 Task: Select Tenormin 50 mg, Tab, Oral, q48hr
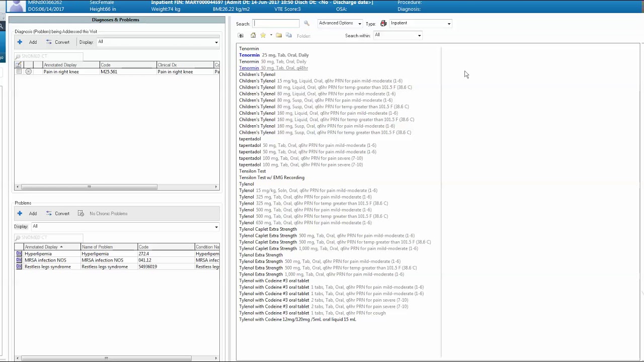pos(273,68)
